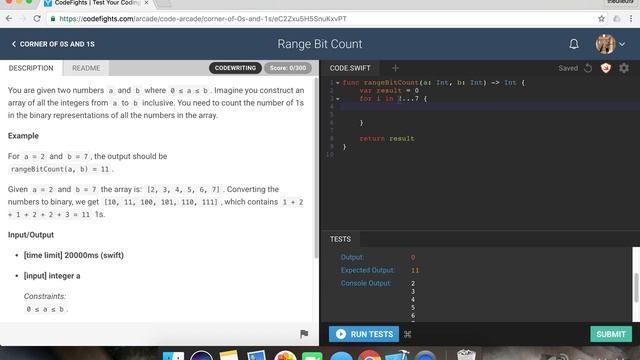Viewport: 640px width, 360px height.
Task: Click the Swift language shield icon
Action: point(606,68)
